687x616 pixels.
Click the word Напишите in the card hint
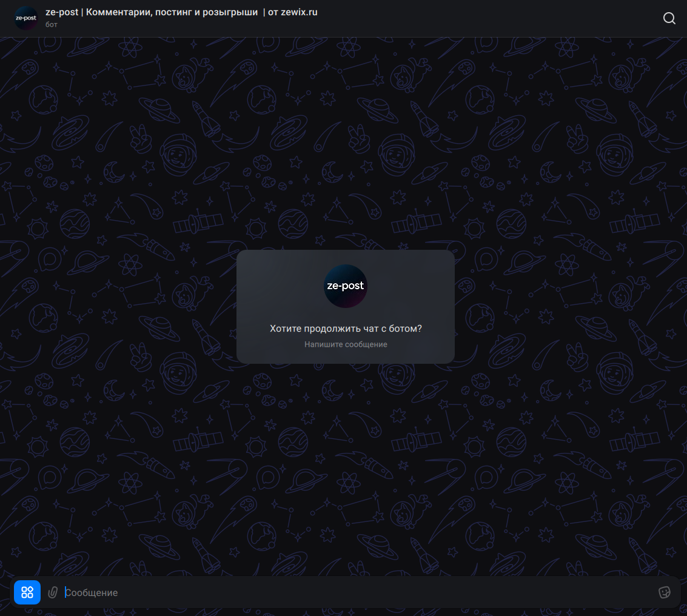tap(324, 344)
